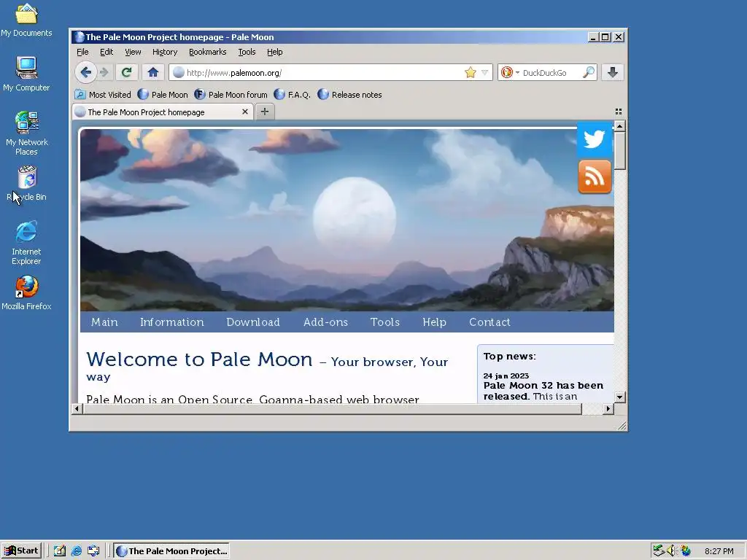Reload the page with the refresh icon

click(x=127, y=72)
